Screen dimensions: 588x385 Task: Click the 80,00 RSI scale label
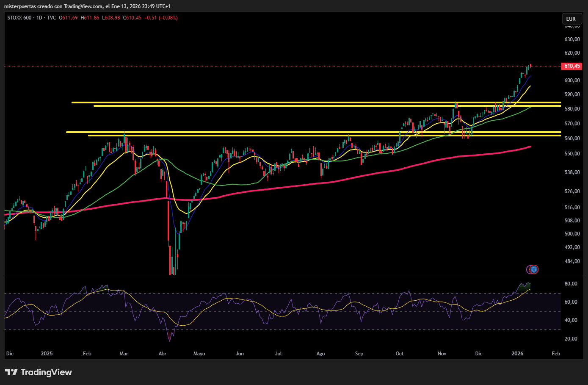pyautogui.click(x=571, y=284)
